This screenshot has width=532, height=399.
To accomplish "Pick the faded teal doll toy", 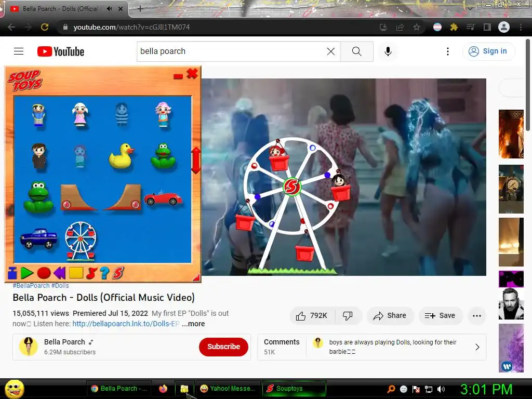I will 80,156.
